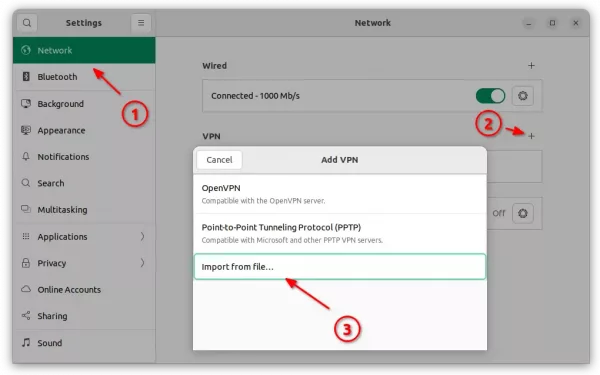Click the Multitasking icon
Screen dimensions: 600x375
tap(26, 209)
